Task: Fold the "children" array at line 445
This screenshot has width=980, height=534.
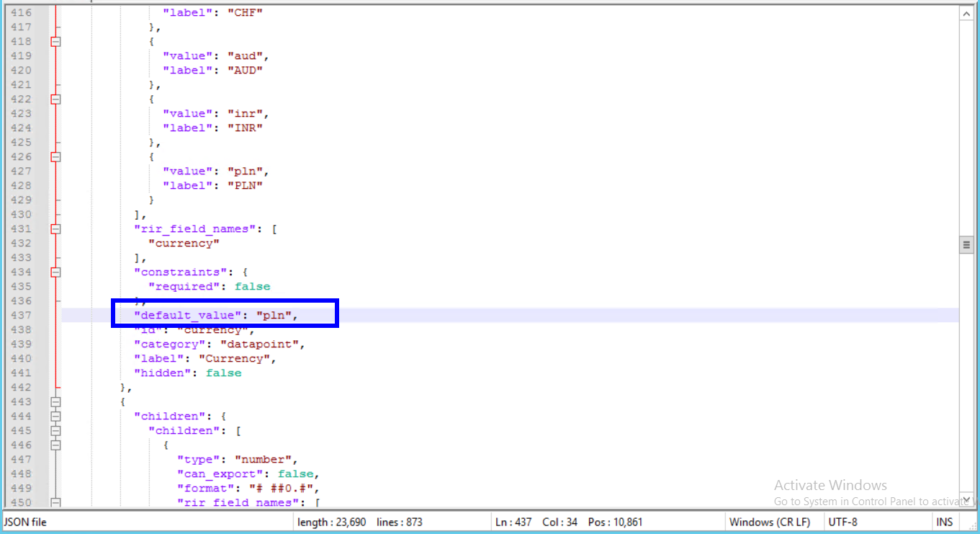Action: click(55, 431)
